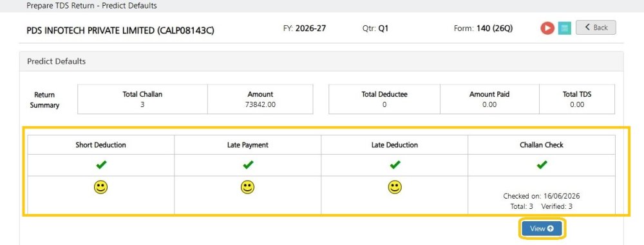Click the Return Summary label
Viewport: 644px width, 245px height.
pyautogui.click(x=44, y=100)
